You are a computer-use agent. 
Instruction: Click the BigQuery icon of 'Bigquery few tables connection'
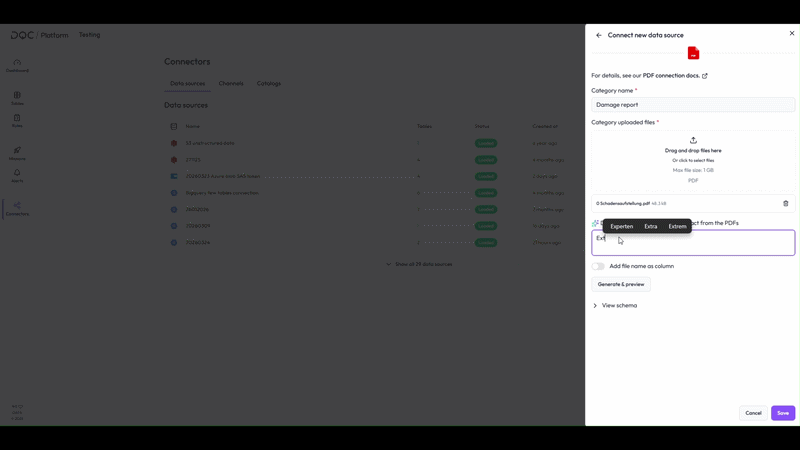pyautogui.click(x=174, y=193)
